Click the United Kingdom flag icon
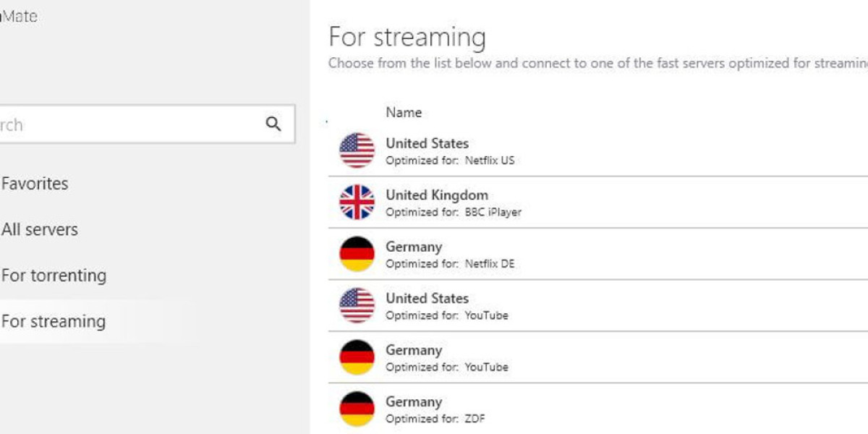This screenshot has width=868, height=434. pos(357,203)
